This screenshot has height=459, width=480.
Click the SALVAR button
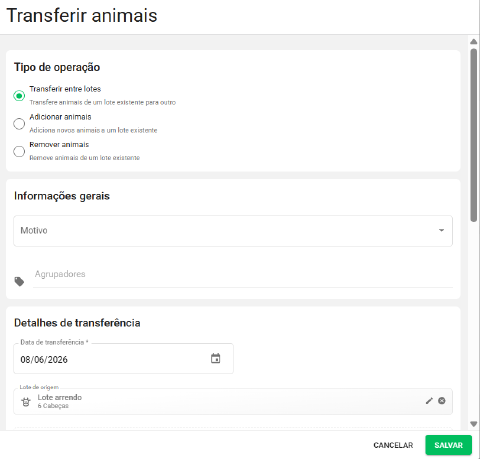pos(448,445)
